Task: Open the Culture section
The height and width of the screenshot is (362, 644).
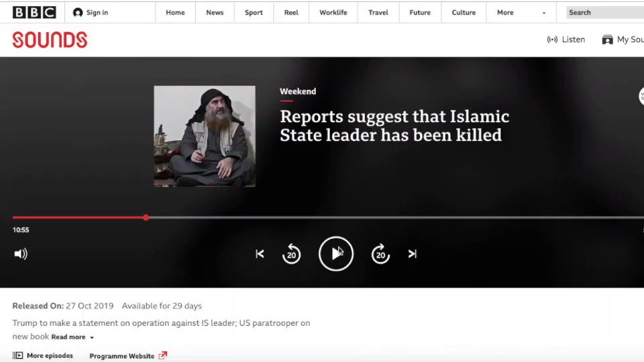Action: click(x=464, y=13)
